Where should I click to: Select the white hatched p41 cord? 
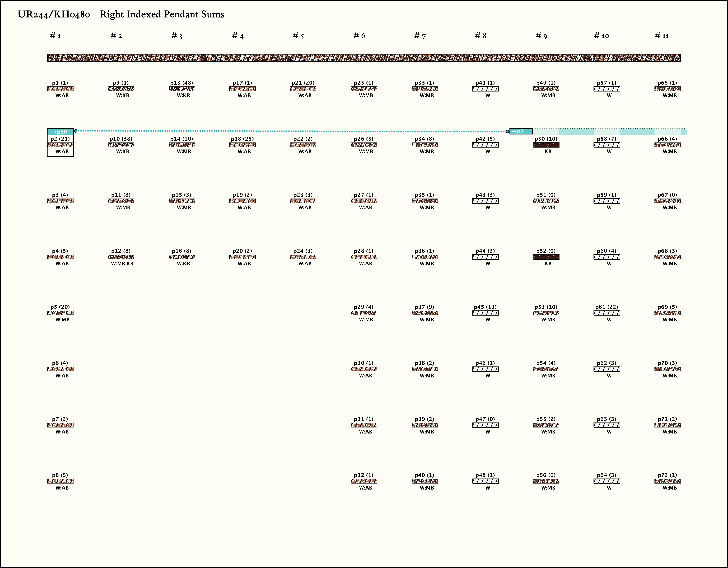click(x=485, y=89)
